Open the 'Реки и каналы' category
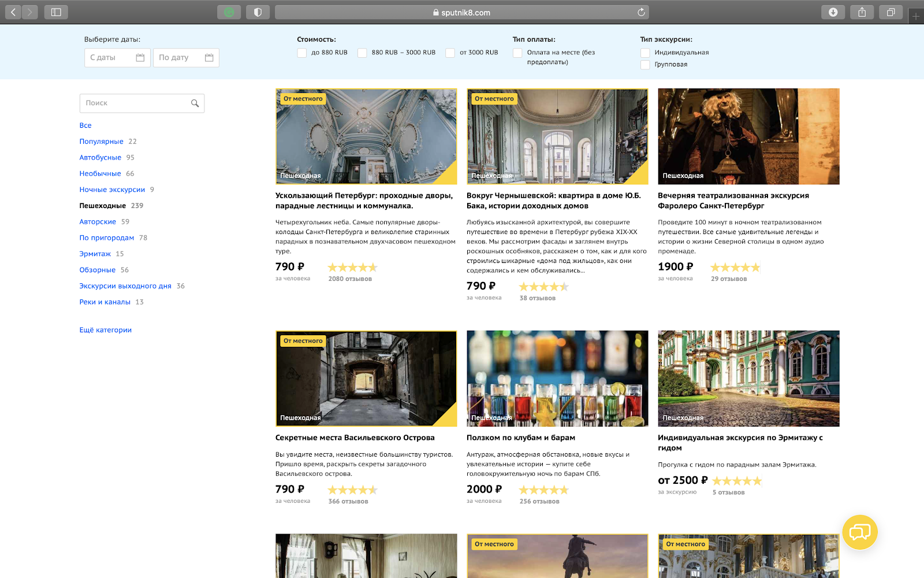 pyautogui.click(x=105, y=302)
